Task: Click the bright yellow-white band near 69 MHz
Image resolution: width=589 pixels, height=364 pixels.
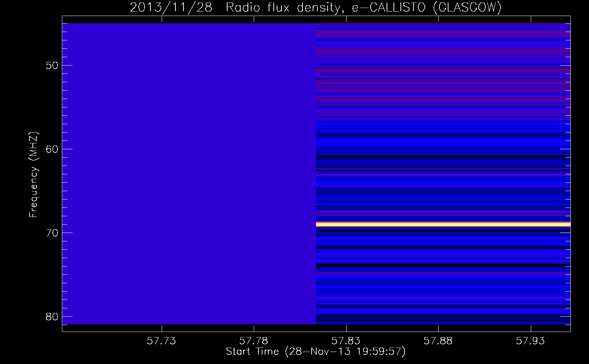Action: [443, 225]
